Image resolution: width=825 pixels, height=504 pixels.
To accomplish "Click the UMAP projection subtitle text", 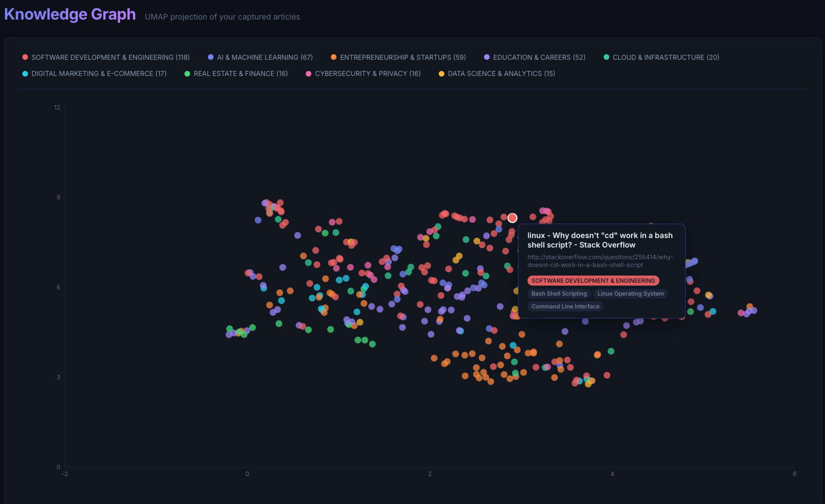I will tap(222, 17).
